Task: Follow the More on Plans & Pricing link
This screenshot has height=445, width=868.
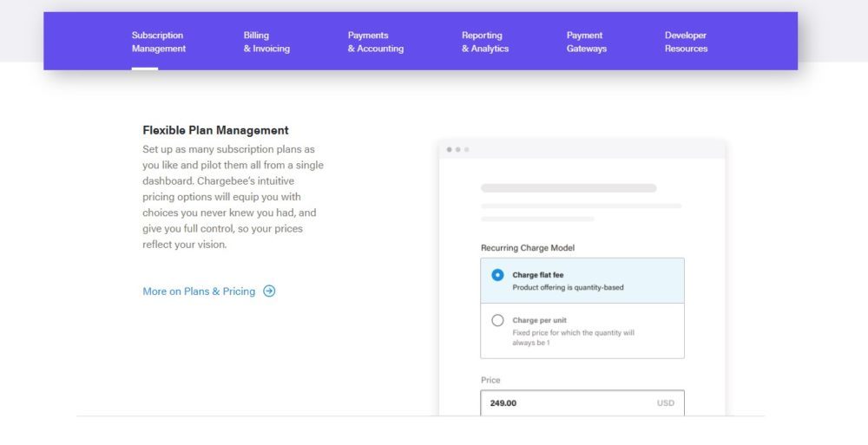Action: [x=199, y=291]
